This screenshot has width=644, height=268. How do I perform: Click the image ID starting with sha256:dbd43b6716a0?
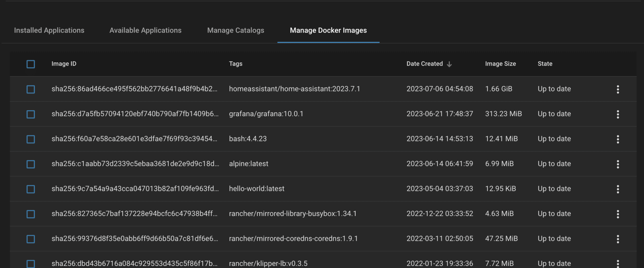(134, 263)
